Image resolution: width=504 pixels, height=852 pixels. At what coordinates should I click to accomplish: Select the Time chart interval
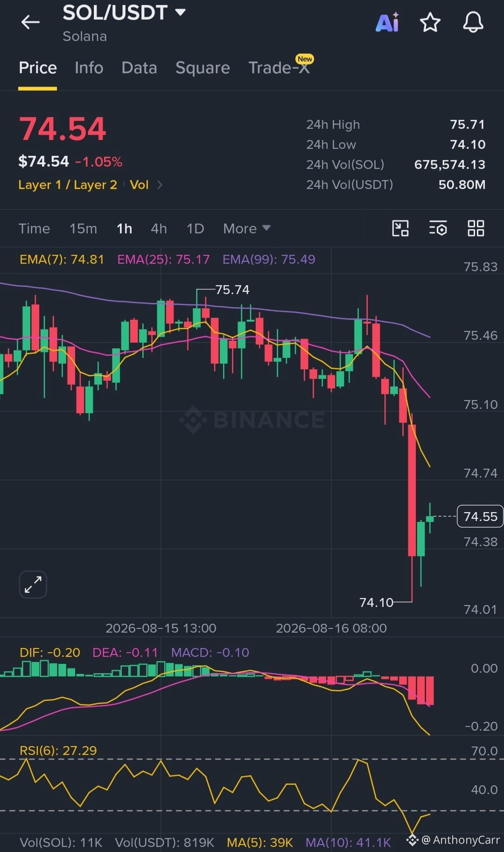[34, 229]
